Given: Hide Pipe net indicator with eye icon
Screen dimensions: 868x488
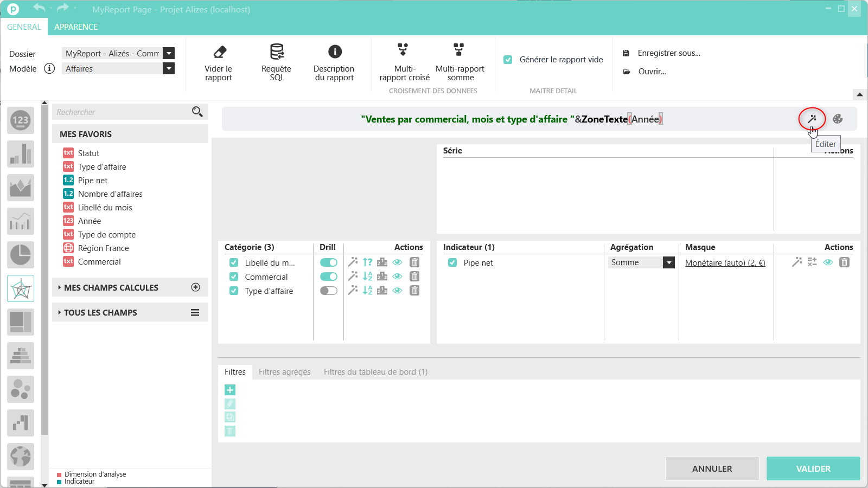Looking at the screenshot, I should click(x=828, y=262).
